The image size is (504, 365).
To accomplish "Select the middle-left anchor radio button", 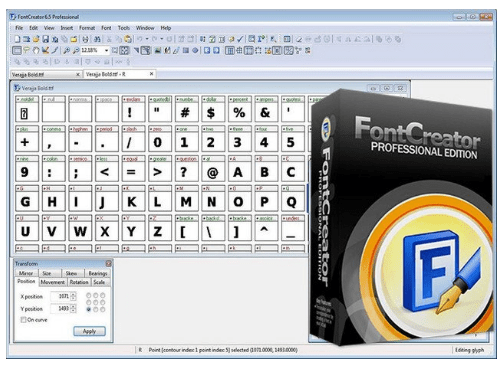I will pyautogui.click(x=89, y=302).
